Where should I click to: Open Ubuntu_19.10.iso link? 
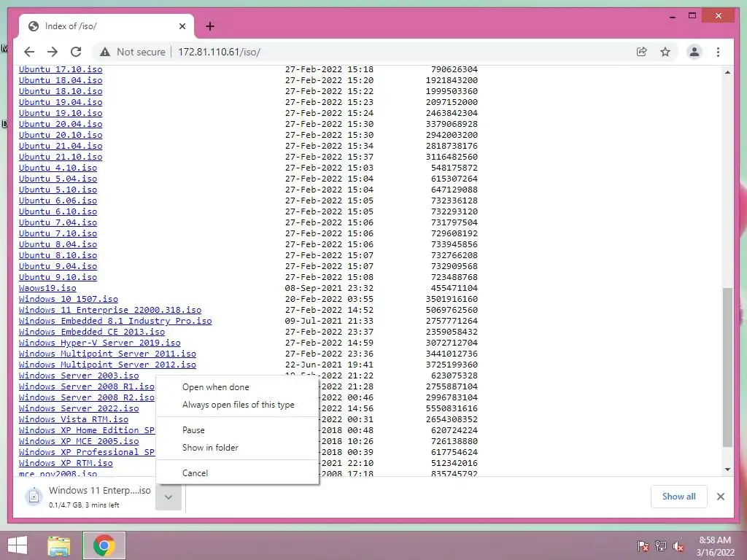(x=61, y=113)
